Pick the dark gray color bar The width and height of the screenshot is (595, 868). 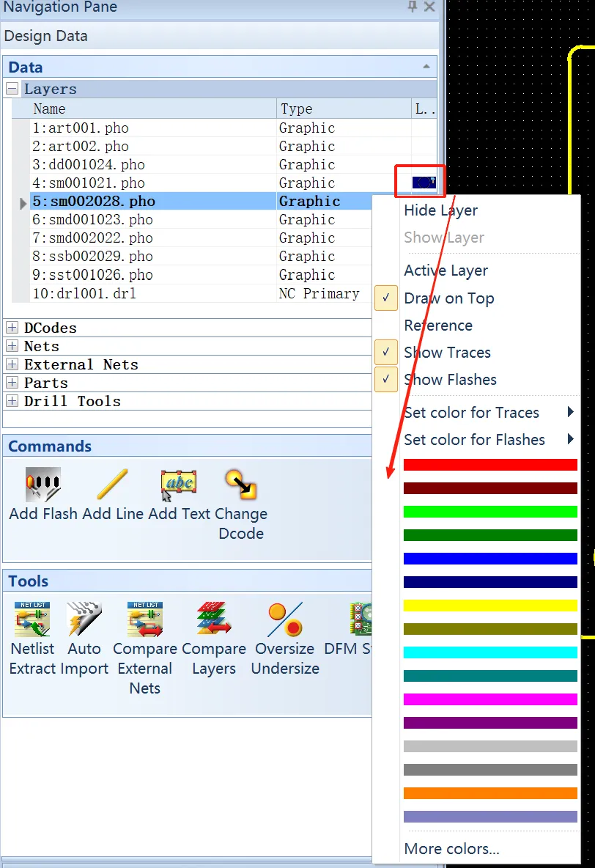coord(490,770)
